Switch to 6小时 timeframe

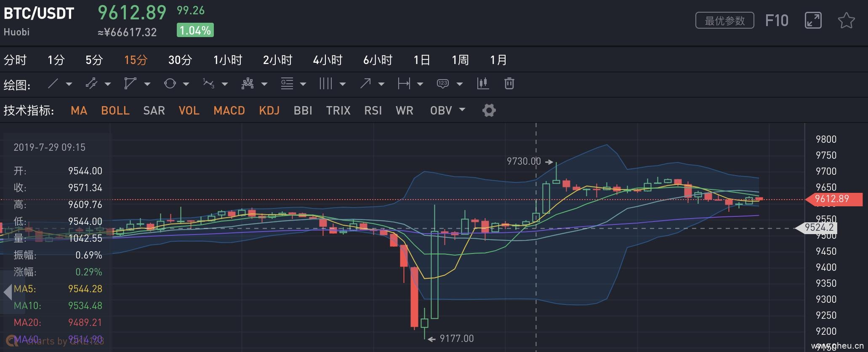pos(378,60)
